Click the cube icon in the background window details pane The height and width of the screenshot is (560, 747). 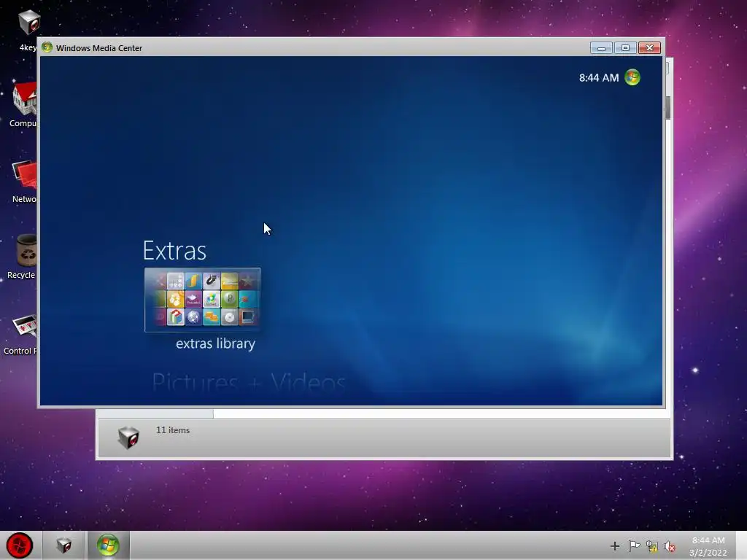click(128, 437)
